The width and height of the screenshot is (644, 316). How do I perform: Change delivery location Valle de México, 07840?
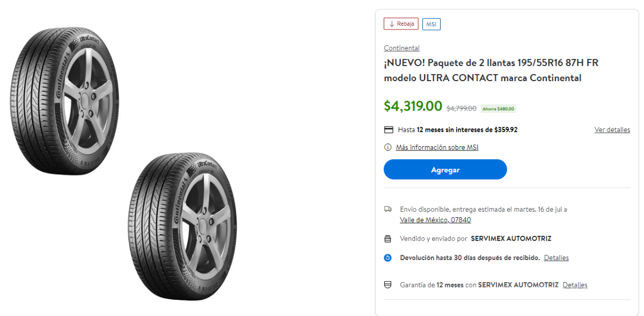click(435, 220)
